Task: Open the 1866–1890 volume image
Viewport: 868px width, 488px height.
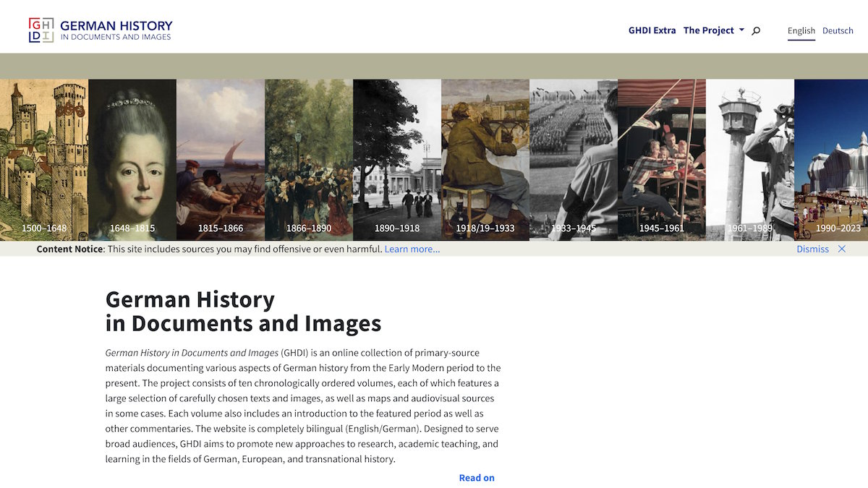Action: click(x=309, y=160)
